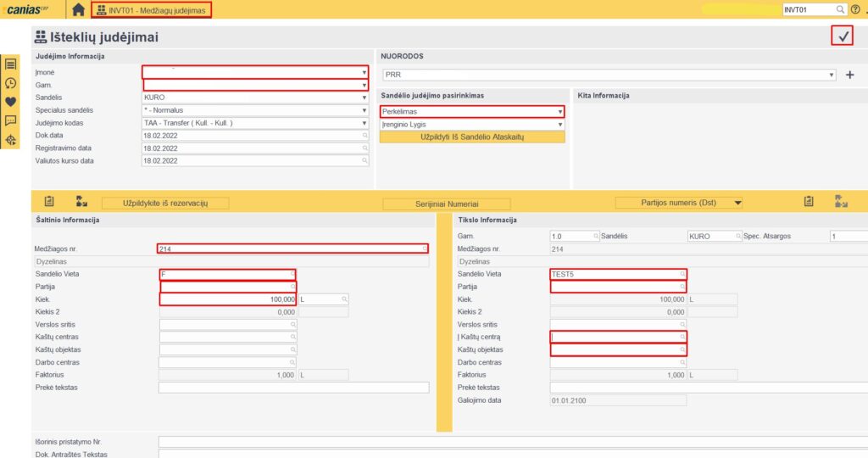This screenshot has width=868, height=458.
Task: Open favorites heart icon in sidebar
Action: 11,102
